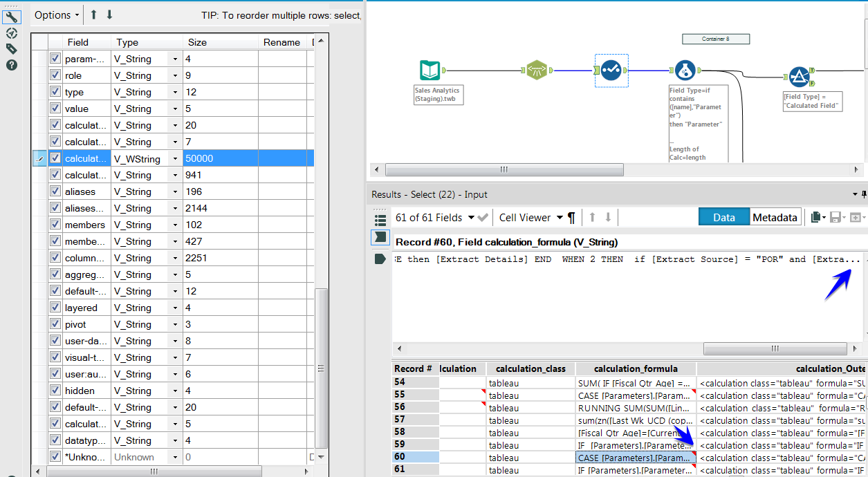Viewport: 868px width, 477px height.
Task: Click the save results icon in Results pane
Action: tap(837, 217)
